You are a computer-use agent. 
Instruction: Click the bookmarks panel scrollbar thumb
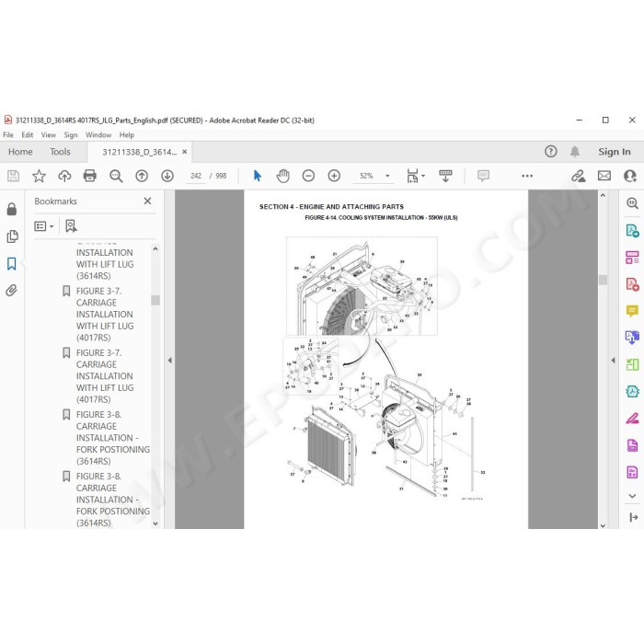point(155,300)
